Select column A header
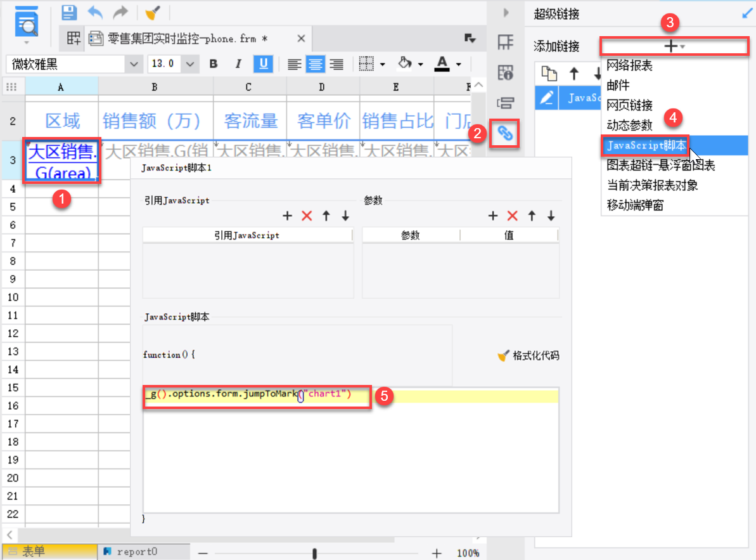This screenshot has width=756, height=560. pos(61,87)
